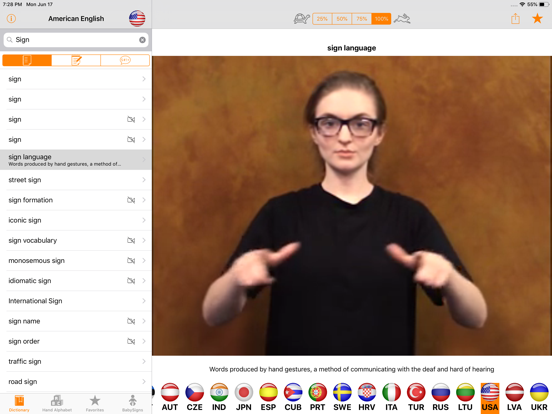The image size is (552, 414).
Task: Open the International Sign entry
Action: (76, 301)
